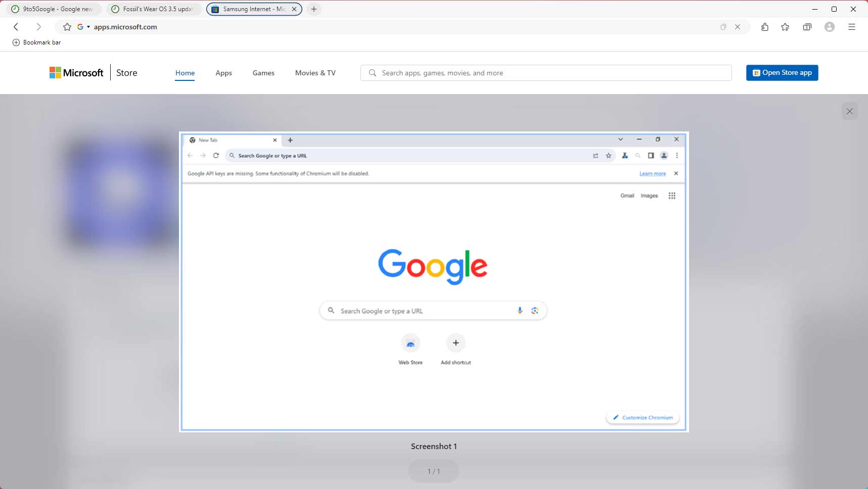This screenshot has width=868, height=489.
Task: Open the tab manager icon
Action: [807, 27]
